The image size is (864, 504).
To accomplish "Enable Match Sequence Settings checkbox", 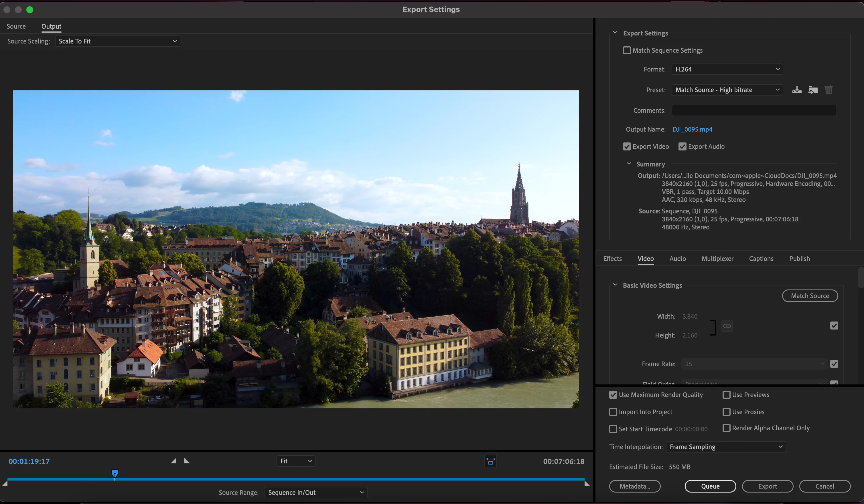I will click(627, 50).
